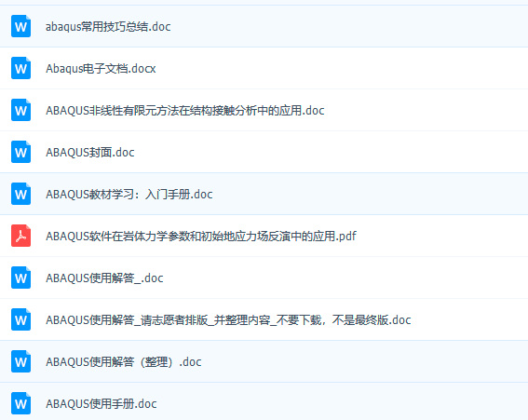Click Word icon beside ABAQUS使用解答_.doc

(20, 278)
